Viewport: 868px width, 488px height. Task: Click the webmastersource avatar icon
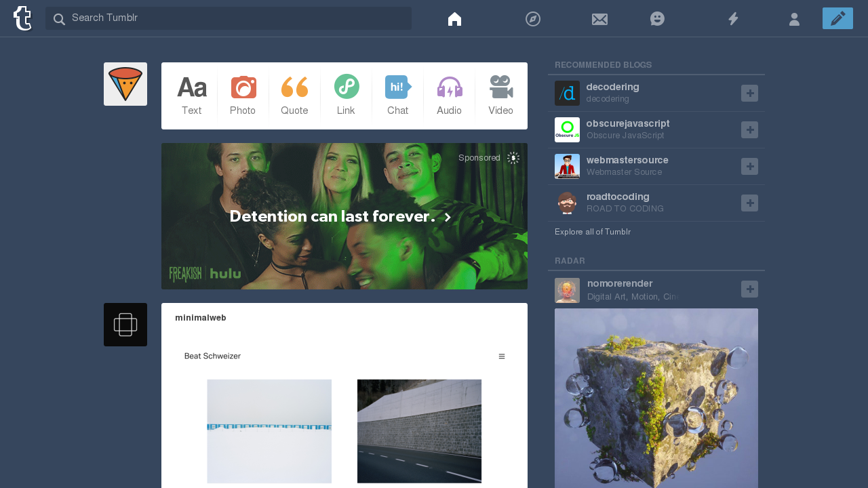(567, 166)
